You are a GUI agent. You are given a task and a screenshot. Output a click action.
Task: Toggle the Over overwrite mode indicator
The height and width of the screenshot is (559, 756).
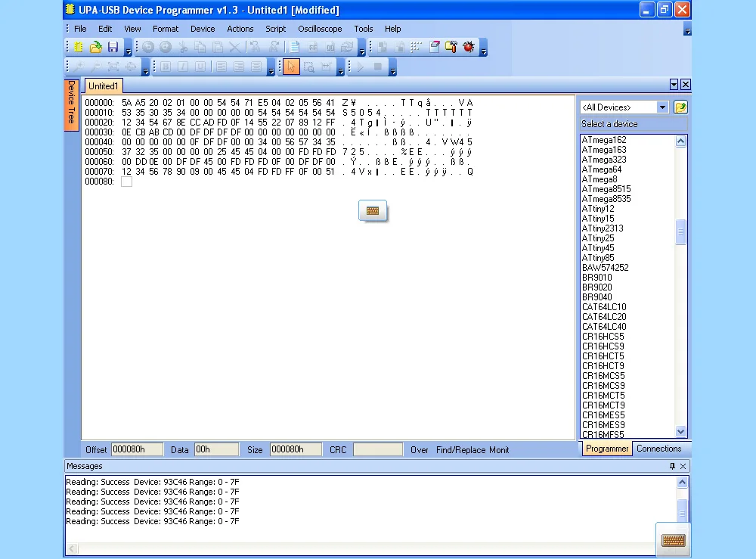(x=420, y=450)
